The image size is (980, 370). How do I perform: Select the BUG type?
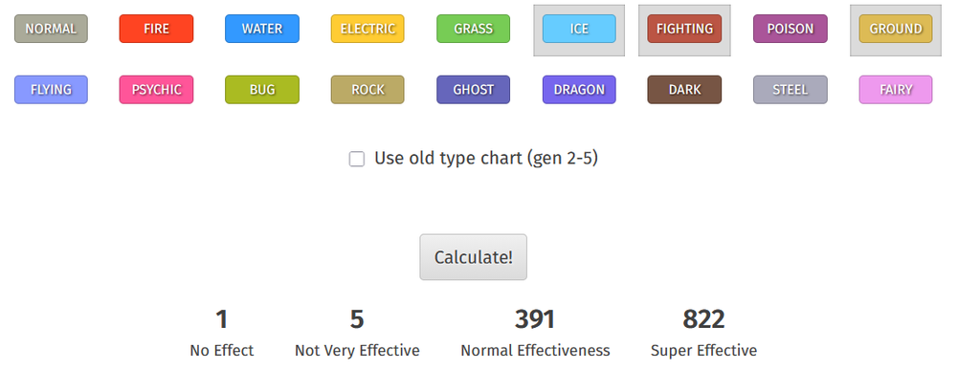coord(262,89)
